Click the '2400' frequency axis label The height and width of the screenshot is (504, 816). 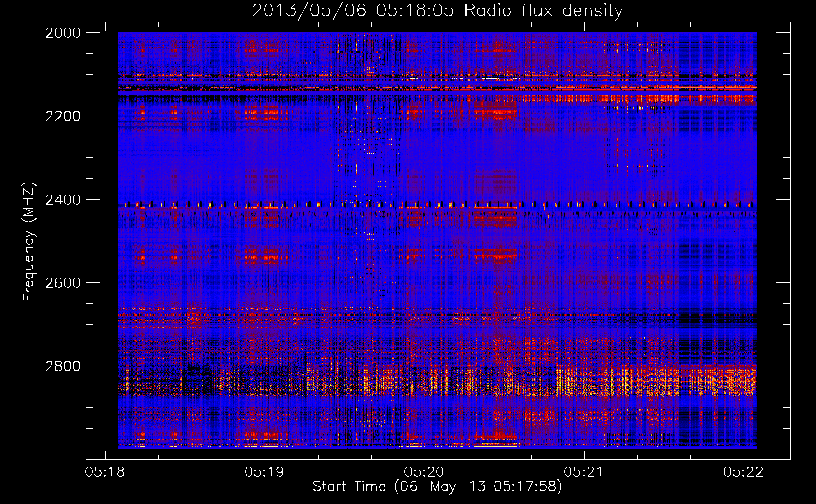click(63, 200)
